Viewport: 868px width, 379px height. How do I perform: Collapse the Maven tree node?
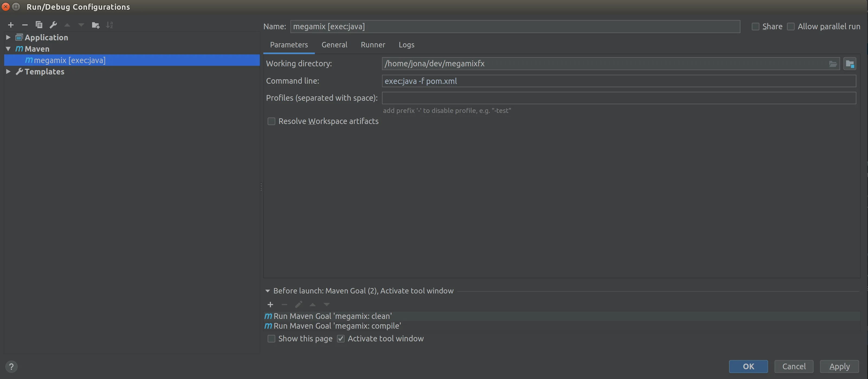click(8, 49)
